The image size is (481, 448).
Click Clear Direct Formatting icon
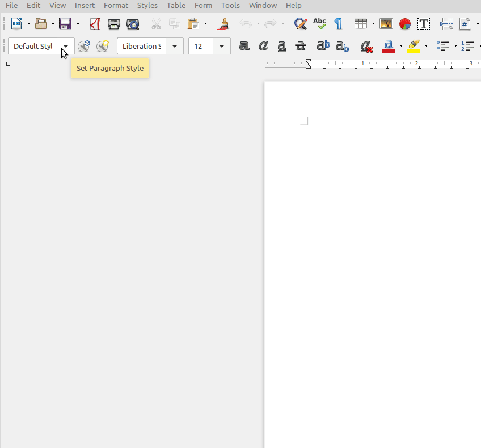tap(366, 46)
